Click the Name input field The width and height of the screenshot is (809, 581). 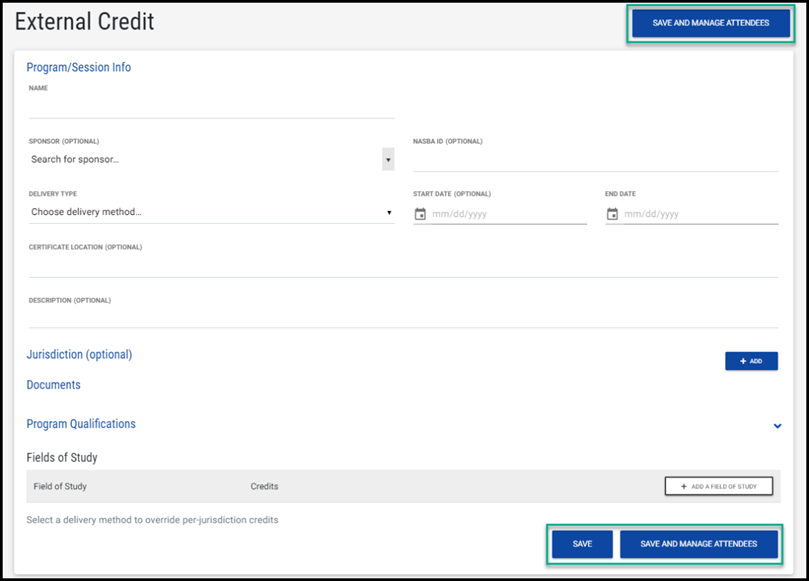pos(211,106)
